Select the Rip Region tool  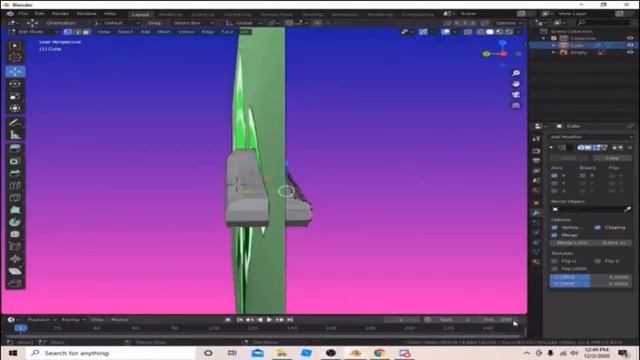pyautogui.click(x=15, y=283)
